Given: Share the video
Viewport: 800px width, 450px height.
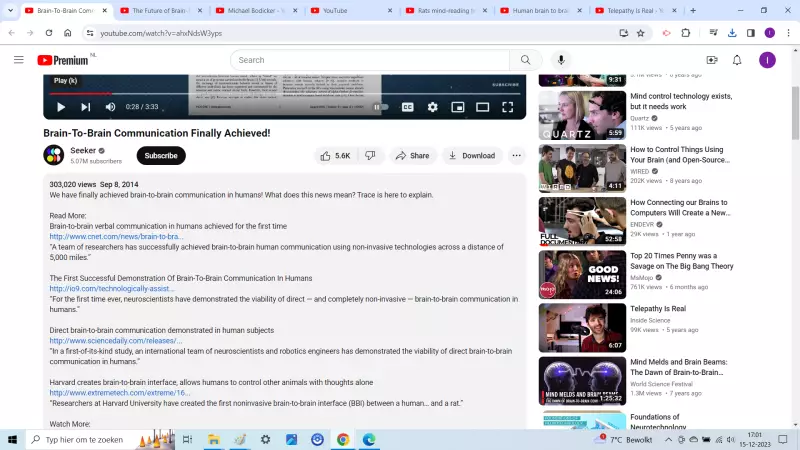Looking at the screenshot, I should coord(412,156).
